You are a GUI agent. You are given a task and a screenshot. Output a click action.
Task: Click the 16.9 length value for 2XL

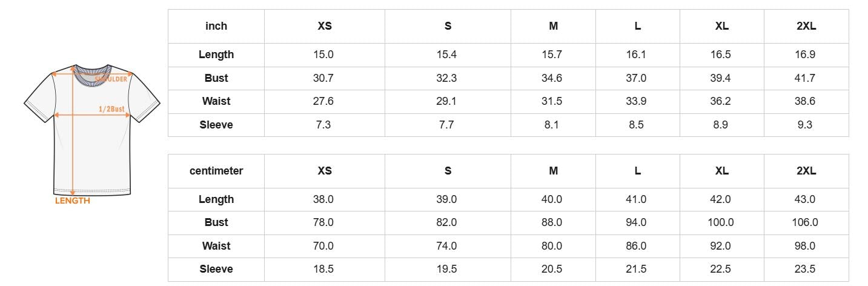(805, 55)
